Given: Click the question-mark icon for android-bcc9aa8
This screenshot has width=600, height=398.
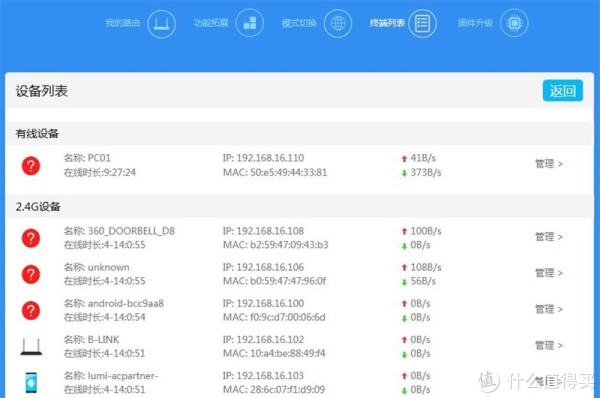Looking at the screenshot, I should 31,310.
